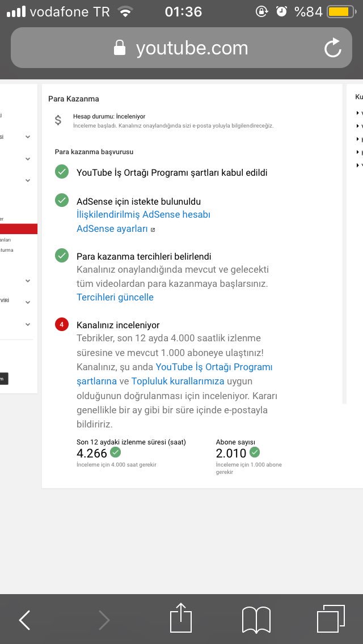Select the red highlighted sidebar menu item

19,229
